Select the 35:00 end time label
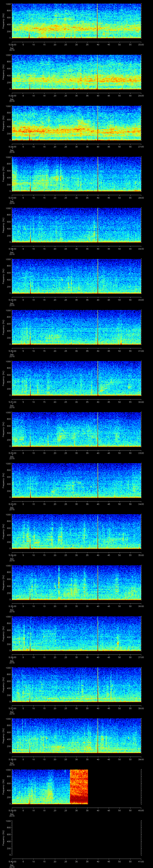 (141, 555)
